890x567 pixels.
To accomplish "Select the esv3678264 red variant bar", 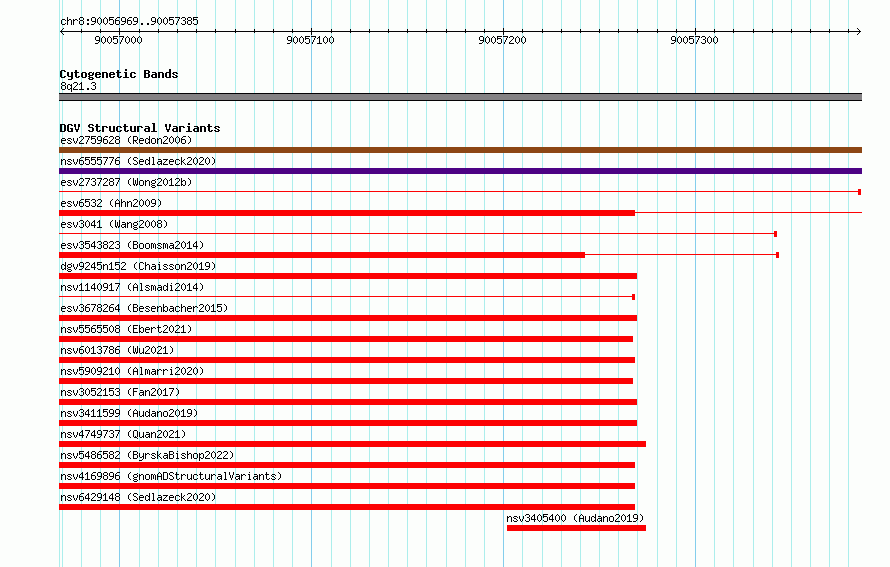I will click(x=348, y=318).
